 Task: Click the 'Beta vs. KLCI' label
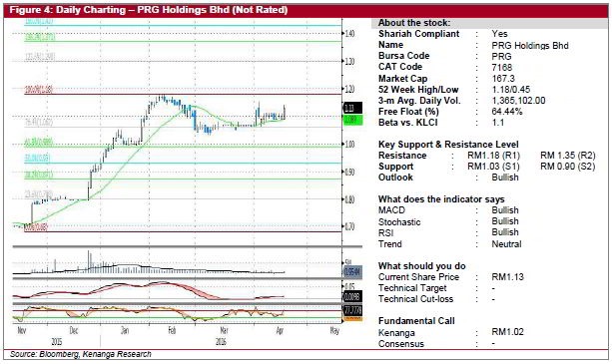point(408,123)
